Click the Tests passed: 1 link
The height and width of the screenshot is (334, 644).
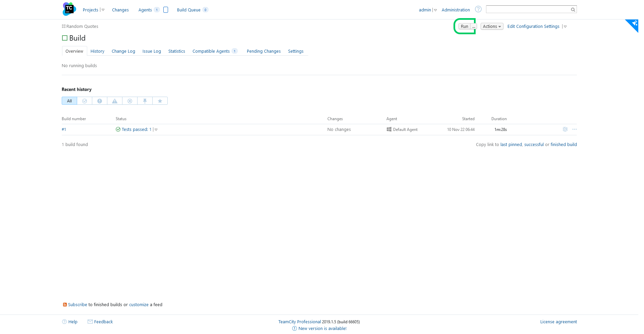coord(137,129)
